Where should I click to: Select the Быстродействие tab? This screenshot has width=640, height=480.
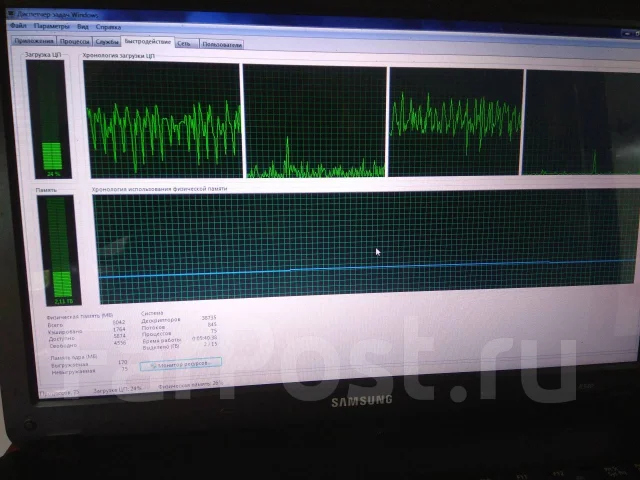(148, 42)
